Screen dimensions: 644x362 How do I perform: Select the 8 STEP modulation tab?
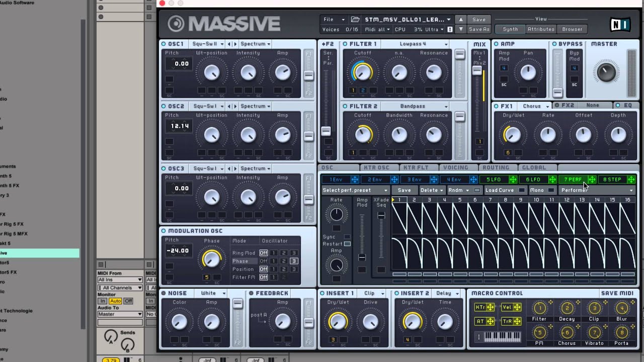(612, 179)
